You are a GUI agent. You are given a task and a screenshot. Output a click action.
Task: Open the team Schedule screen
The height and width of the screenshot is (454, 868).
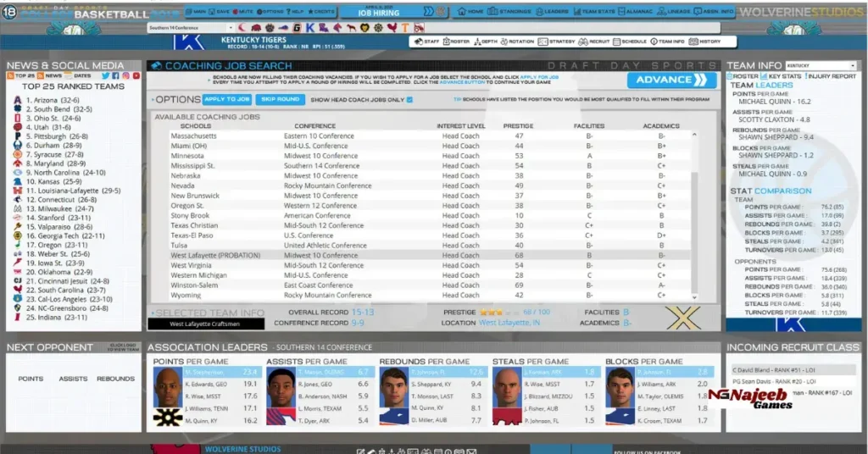click(630, 42)
